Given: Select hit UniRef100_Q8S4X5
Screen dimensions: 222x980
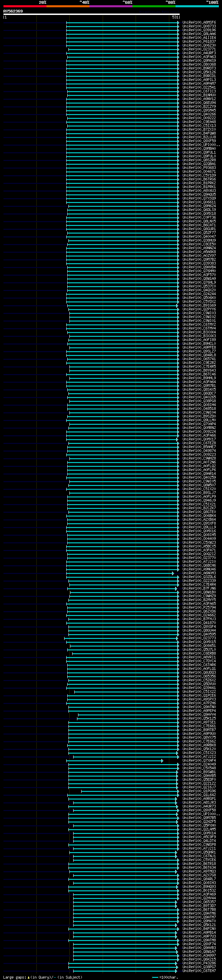Looking at the screenshot, I should 199,390.
